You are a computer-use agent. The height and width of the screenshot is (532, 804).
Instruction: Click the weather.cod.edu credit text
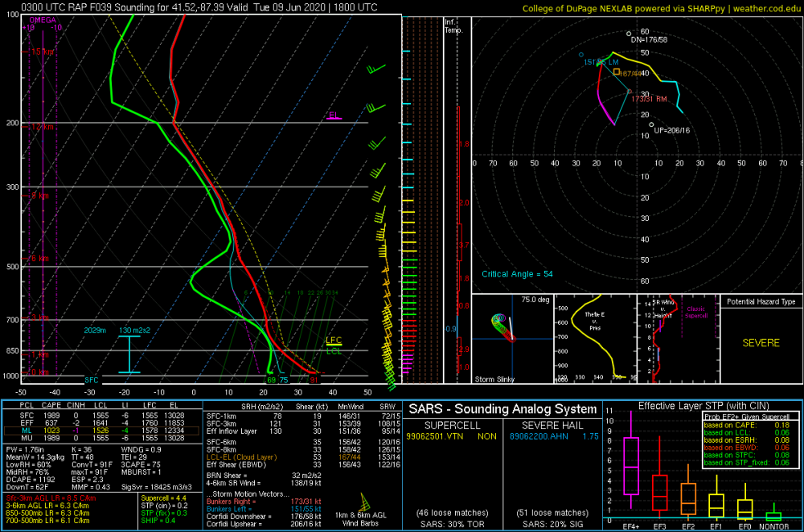[766, 9]
